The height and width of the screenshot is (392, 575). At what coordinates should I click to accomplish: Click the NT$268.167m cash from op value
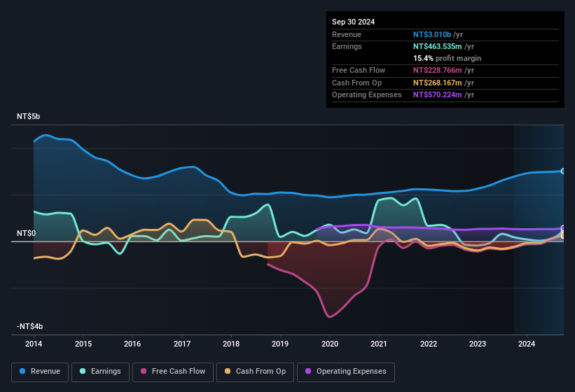[x=438, y=83]
